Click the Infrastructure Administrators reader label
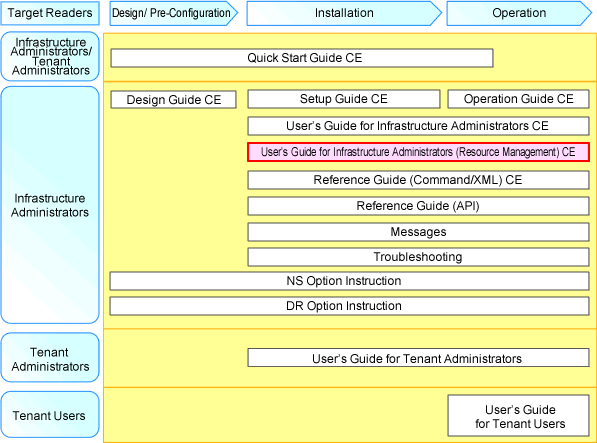This screenshot has height=443, width=597. click(50, 205)
